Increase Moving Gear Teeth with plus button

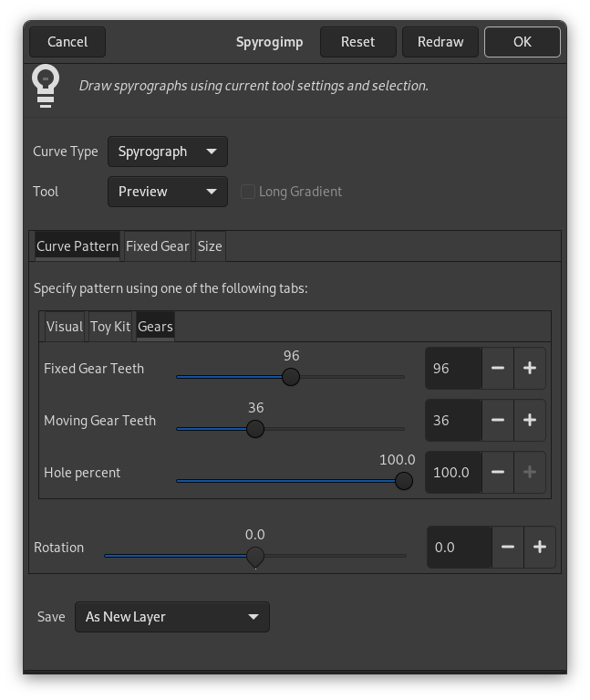tap(530, 421)
